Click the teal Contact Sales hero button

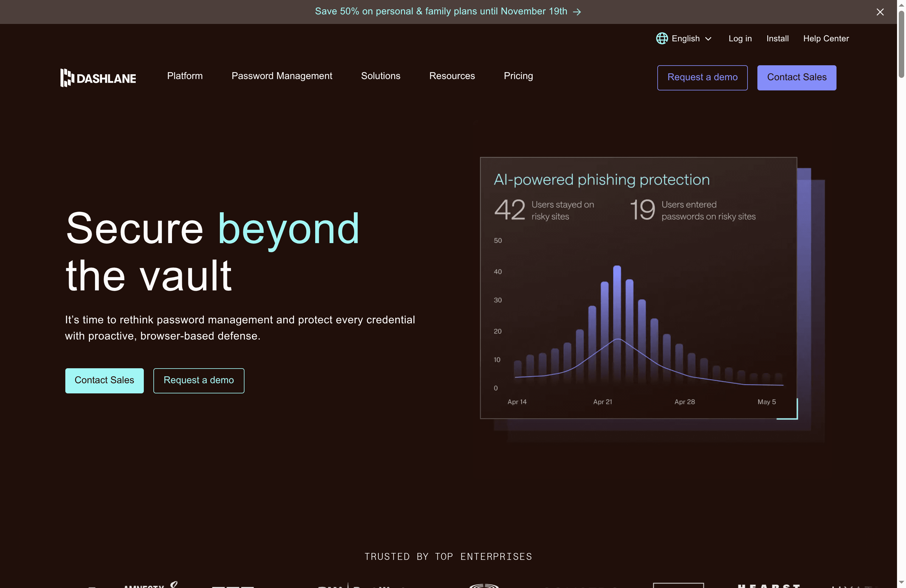coord(104,380)
